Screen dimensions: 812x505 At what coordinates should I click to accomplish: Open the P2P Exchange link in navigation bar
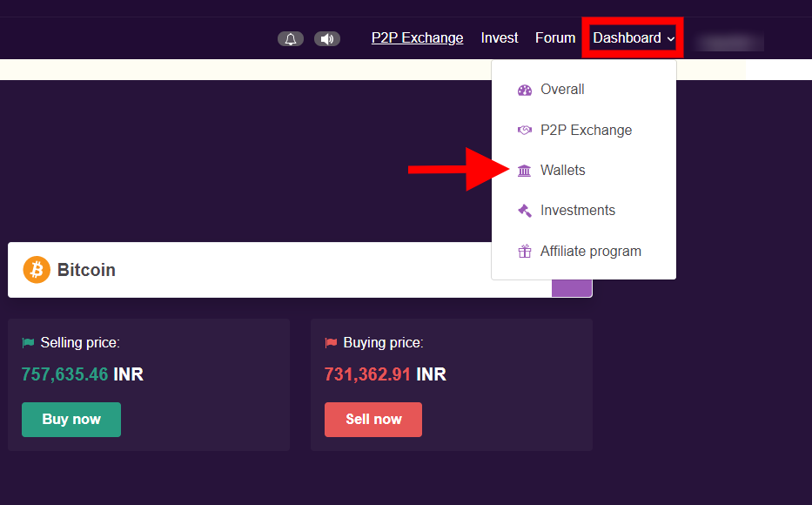418,37
